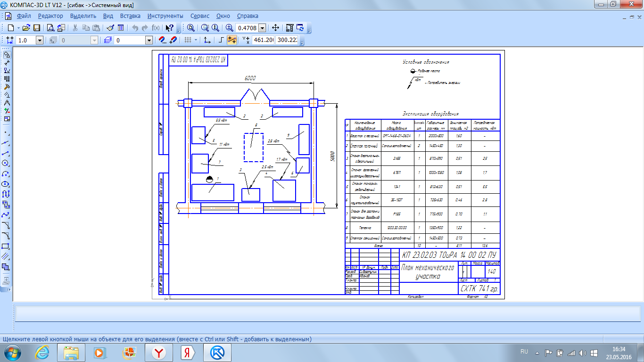
Task: Select the Point tool in left toolbar
Action: tap(6, 132)
